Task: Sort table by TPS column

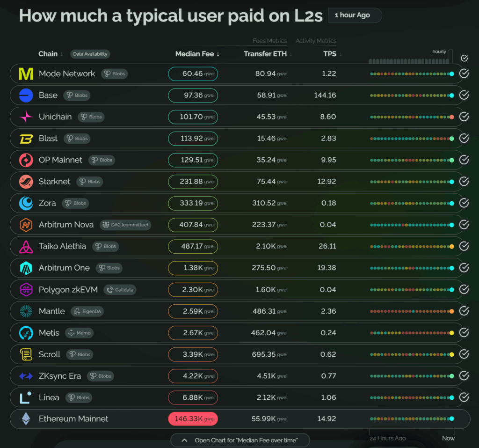Action: 333,54
